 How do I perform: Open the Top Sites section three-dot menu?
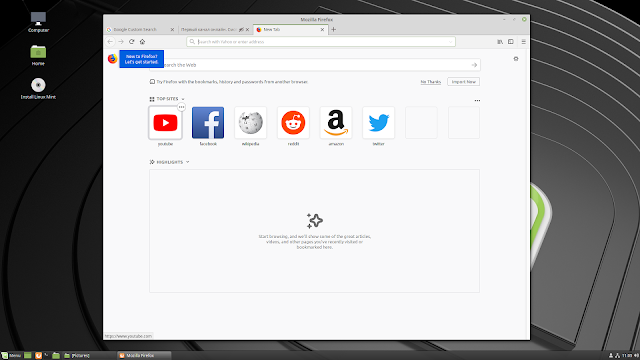pyautogui.click(x=477, y=100)
